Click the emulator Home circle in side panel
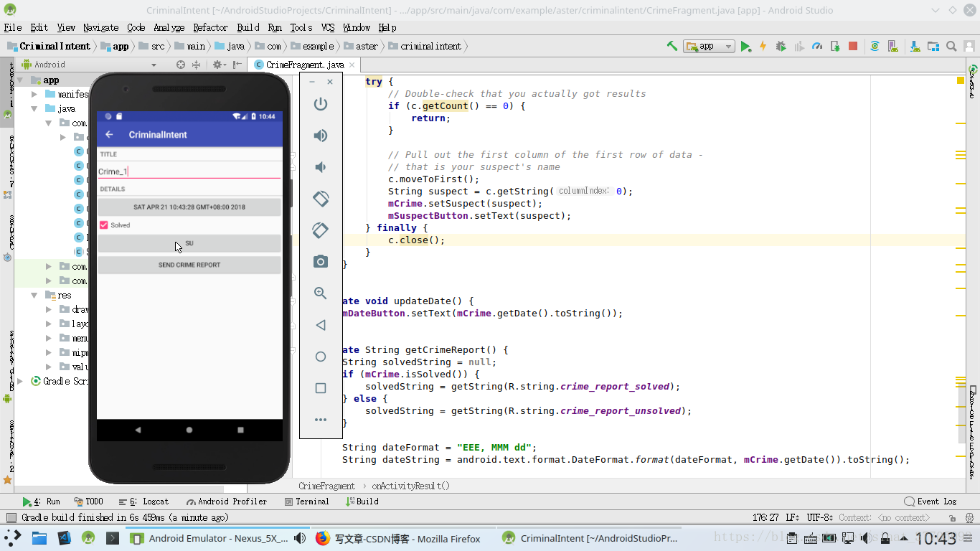This screenshot has height=551, width=980. (321, 357)
